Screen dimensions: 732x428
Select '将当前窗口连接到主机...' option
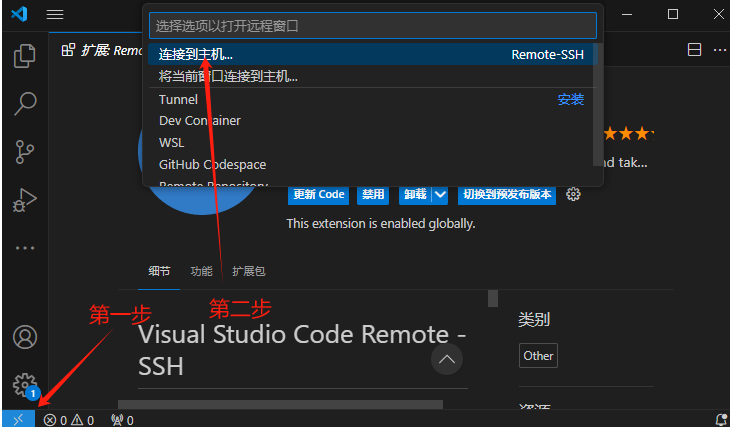coord(373,76)
